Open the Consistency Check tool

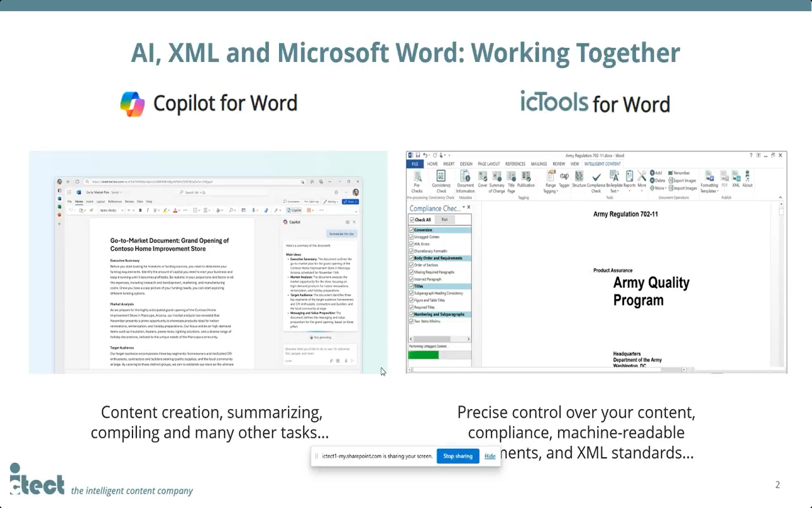[441, 179]
